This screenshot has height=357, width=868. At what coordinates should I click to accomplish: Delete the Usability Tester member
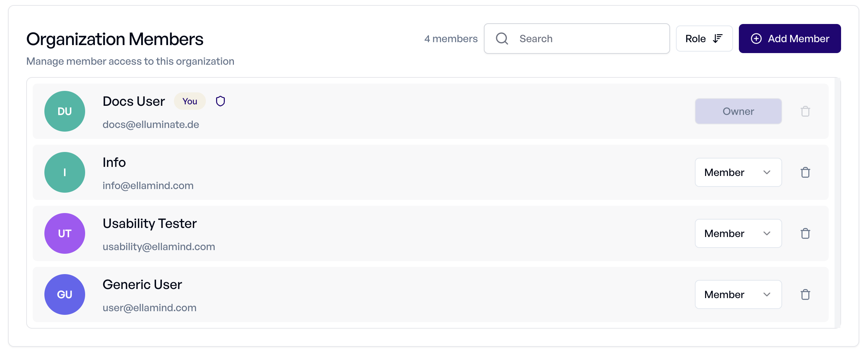tap(805, 233)
